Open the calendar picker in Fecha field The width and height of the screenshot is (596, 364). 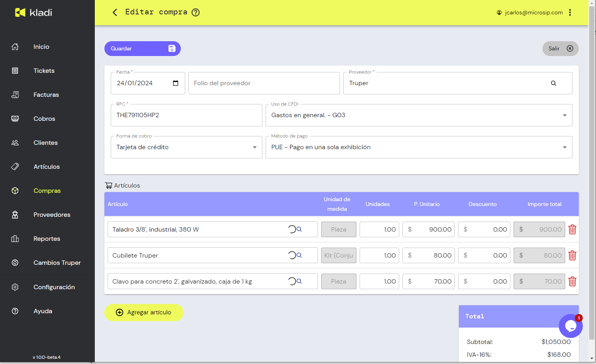176,83
